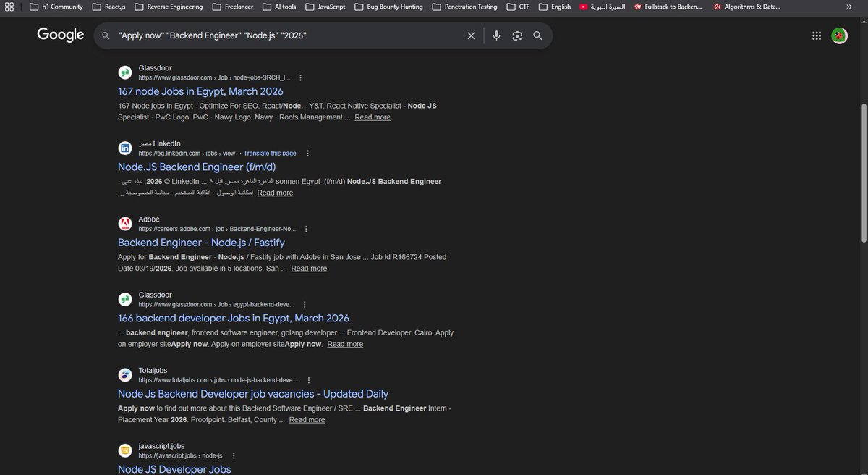
Task: Open the English bookmark folder
Action: (x=554, y=7)
